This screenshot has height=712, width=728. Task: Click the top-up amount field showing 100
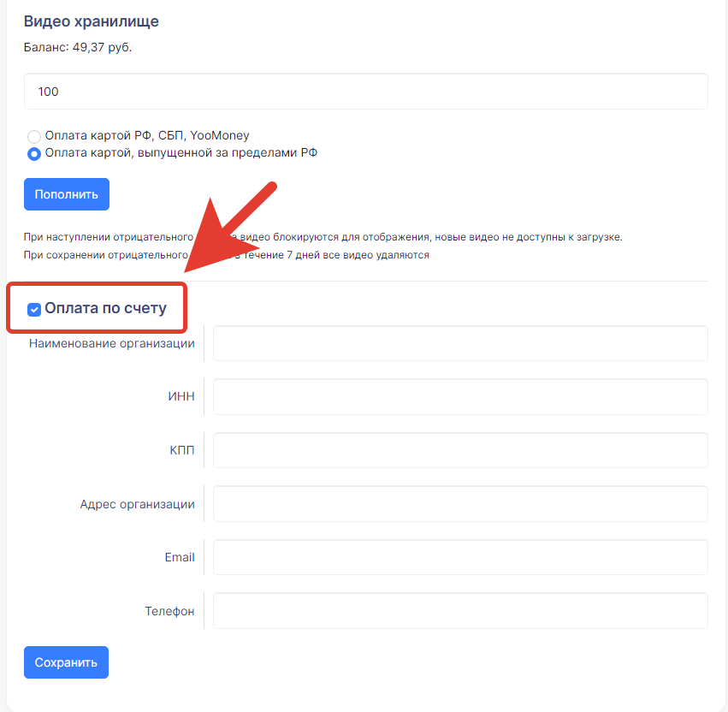tap(366, 92)
